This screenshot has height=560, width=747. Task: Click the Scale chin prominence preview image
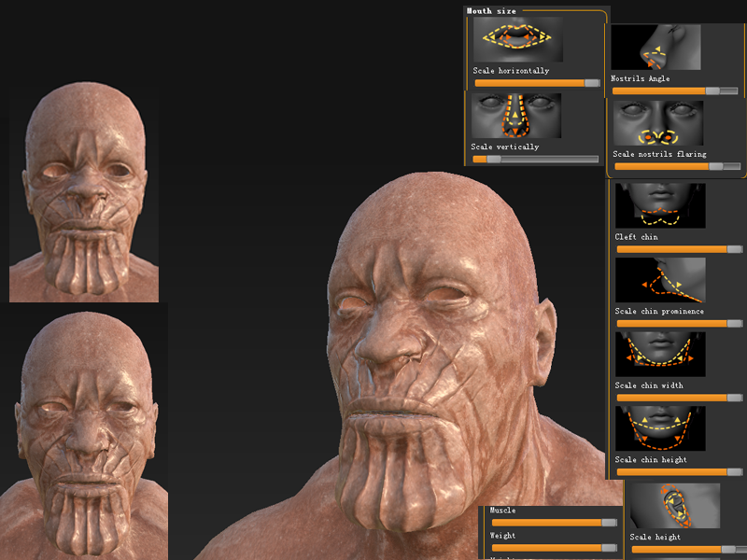tap(660, 280)
